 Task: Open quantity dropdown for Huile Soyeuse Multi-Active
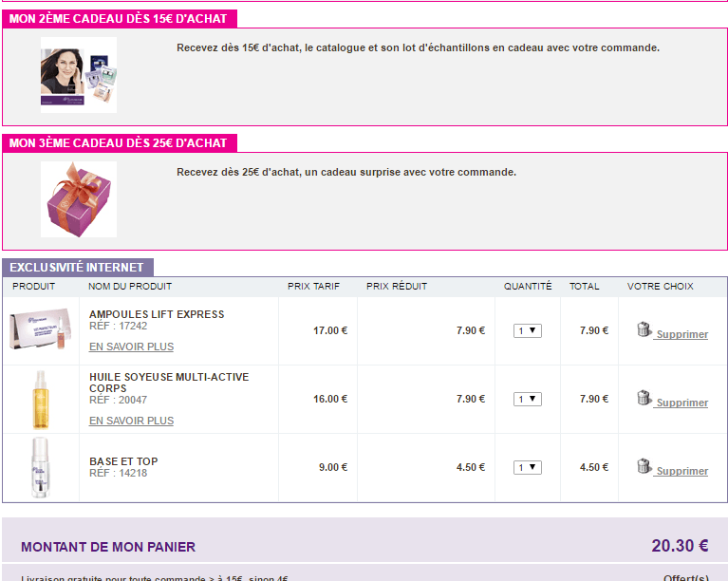click(x=527, y=400)
